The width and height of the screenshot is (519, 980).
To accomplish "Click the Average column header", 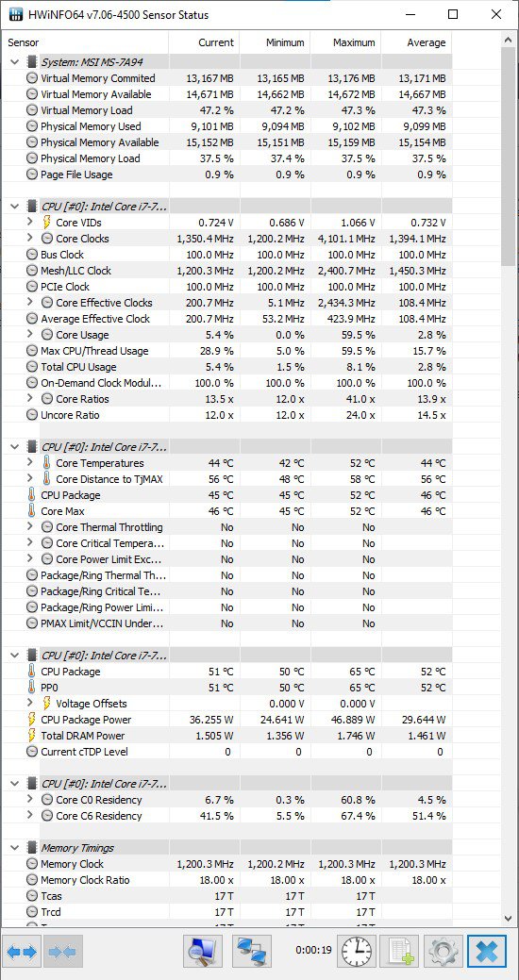I will 416,42.
